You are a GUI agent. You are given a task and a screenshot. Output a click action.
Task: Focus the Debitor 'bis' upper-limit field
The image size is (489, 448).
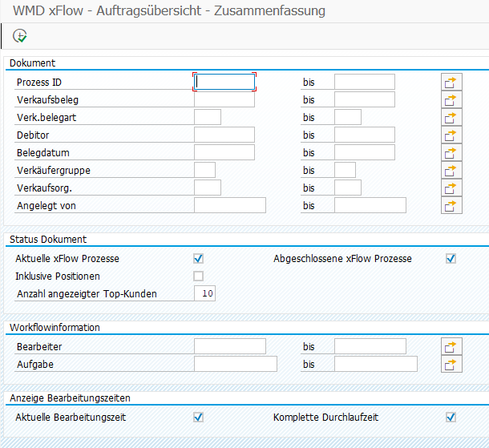(x=364, y=135)
